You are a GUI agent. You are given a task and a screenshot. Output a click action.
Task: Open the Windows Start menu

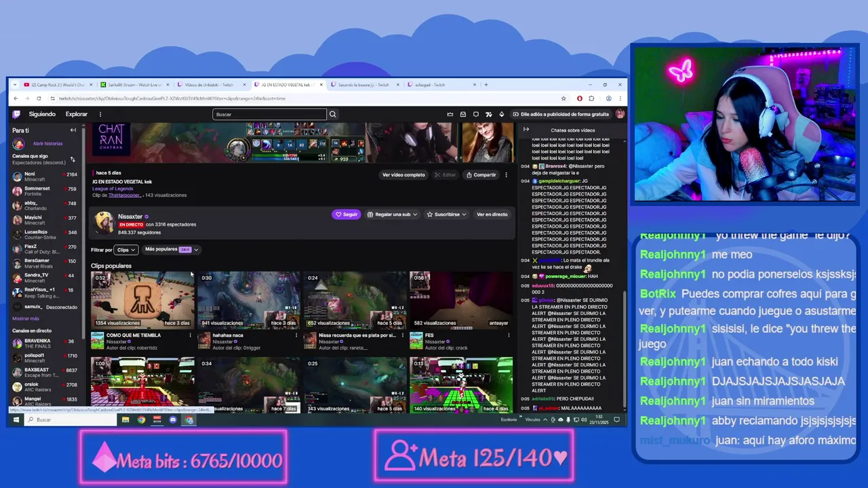pos(16,420)
